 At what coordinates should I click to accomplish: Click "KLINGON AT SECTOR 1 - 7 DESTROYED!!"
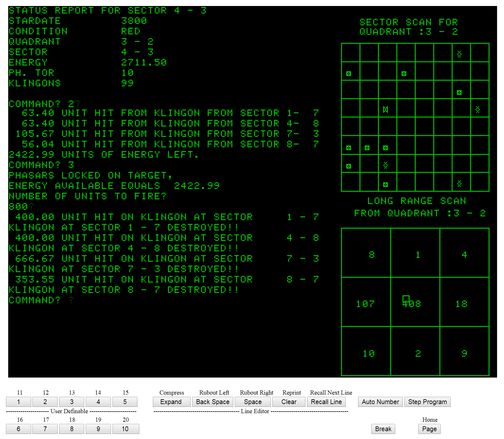(124, 228)
